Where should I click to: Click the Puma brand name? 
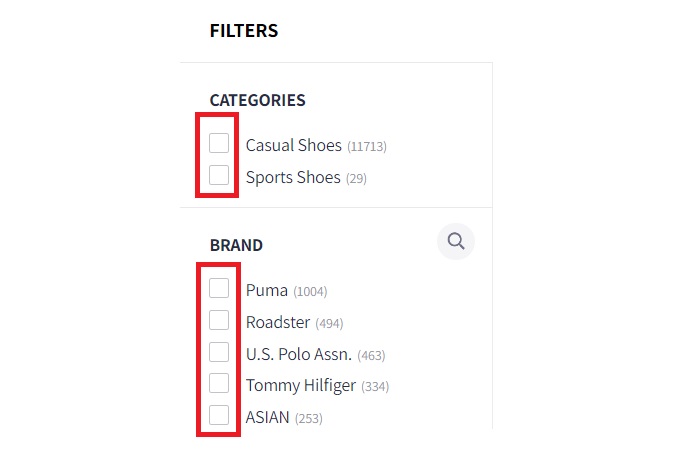266,291
